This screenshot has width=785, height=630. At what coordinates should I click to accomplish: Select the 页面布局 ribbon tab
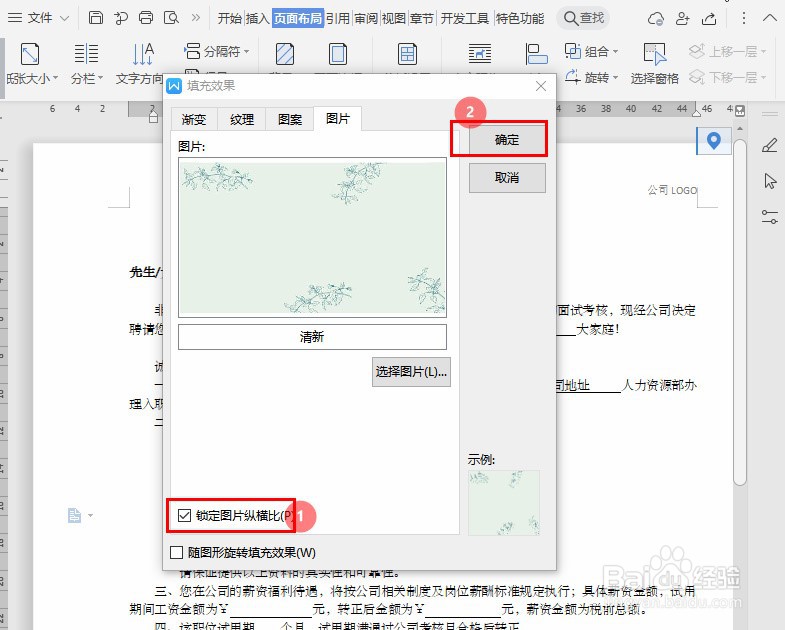(x=298, y=19)
